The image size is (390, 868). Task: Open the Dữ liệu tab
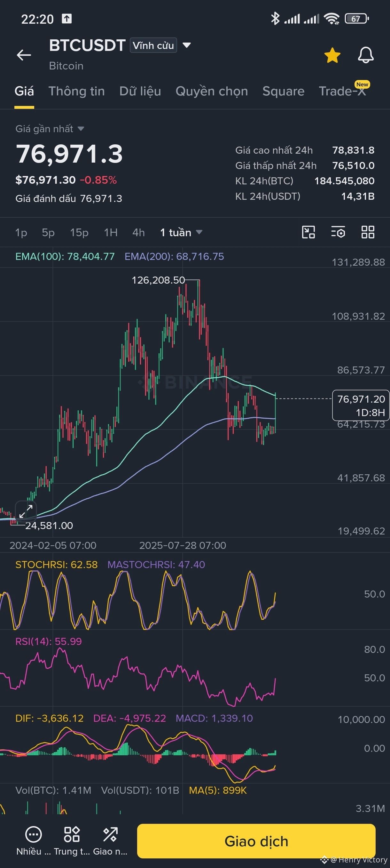tap(140, 91)
